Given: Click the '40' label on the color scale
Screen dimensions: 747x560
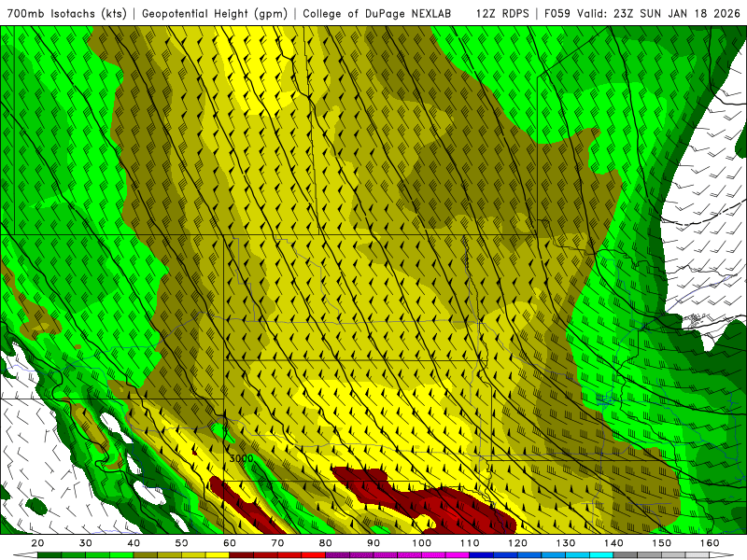Looking at the screenshot, I should tap(134, 543).
